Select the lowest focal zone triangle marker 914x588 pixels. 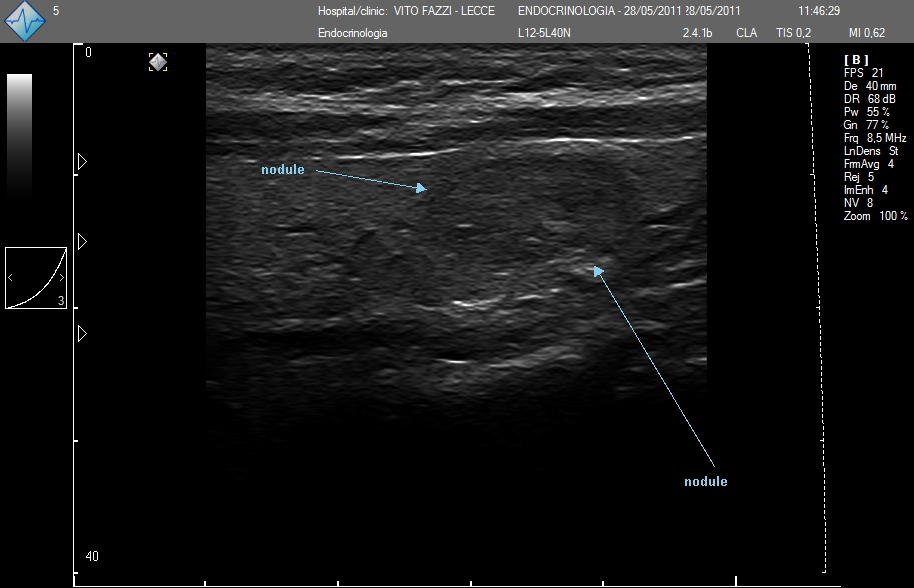[x=82, y=333]
